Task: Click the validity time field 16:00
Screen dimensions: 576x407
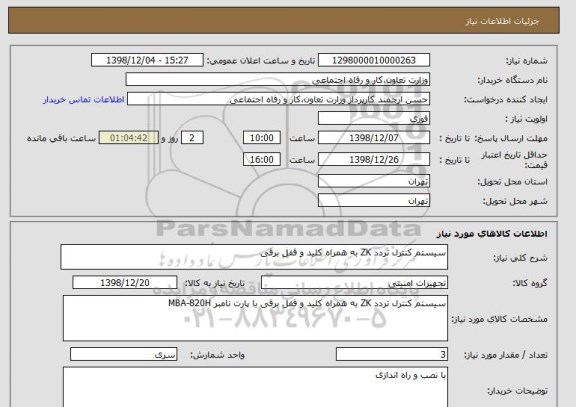Action: pyautogui.click(x=262, y=159)
